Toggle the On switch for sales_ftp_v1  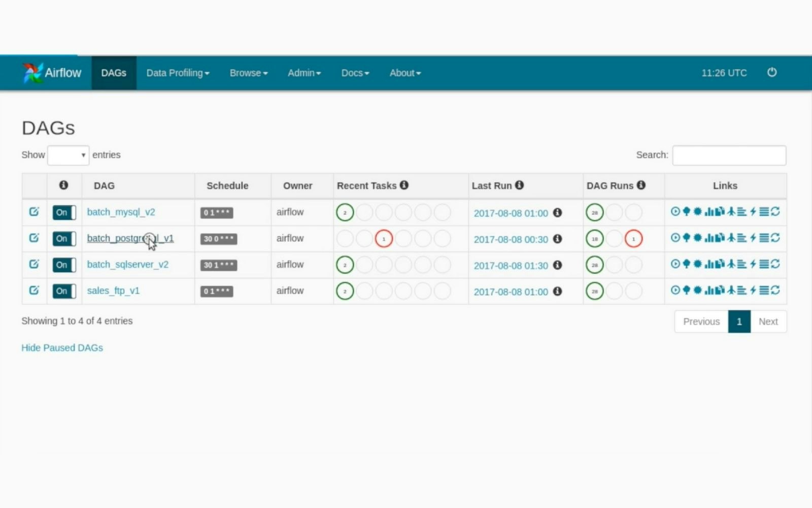click(64, 291)
